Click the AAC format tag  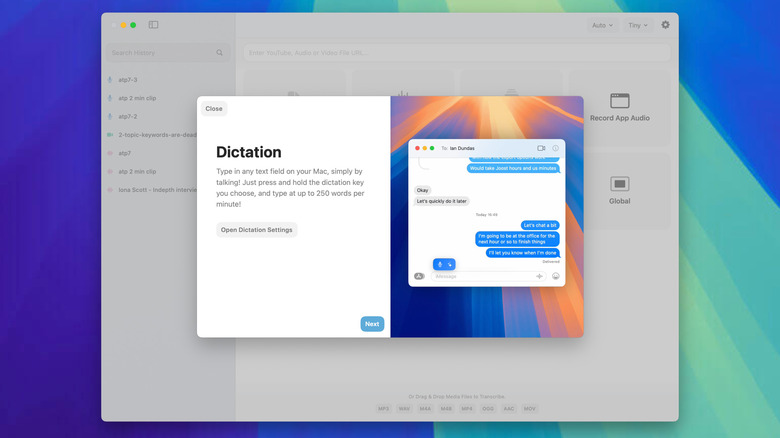509,409
